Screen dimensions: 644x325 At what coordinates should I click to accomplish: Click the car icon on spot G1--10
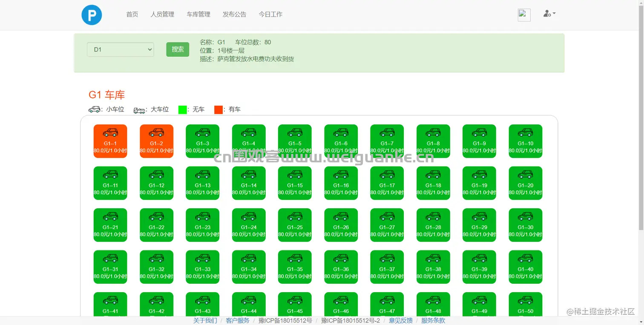(526, 133)
